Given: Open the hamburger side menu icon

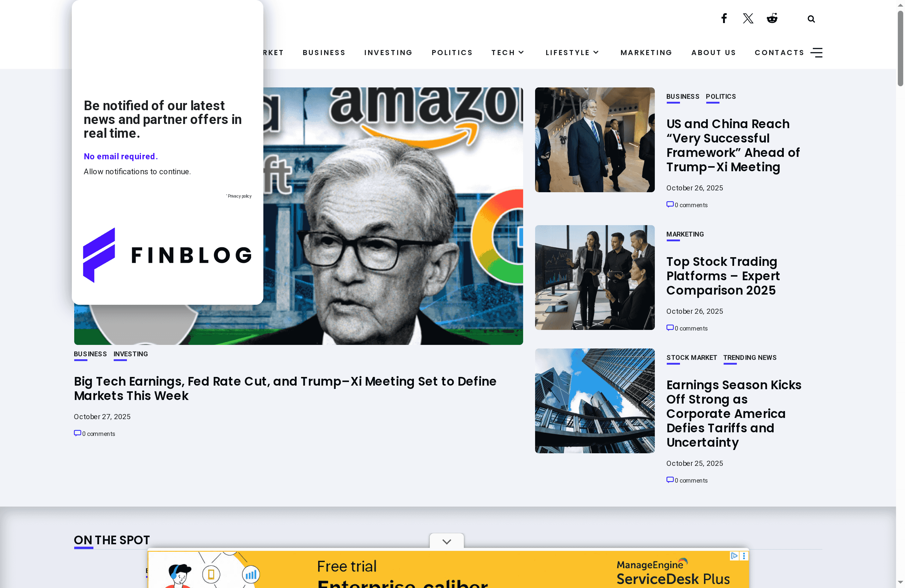Looking at the screenshot, I should 816,52.
